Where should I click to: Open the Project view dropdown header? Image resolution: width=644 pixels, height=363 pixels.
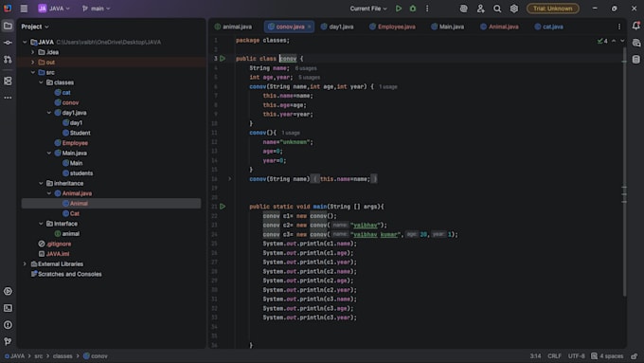[35, 27]
